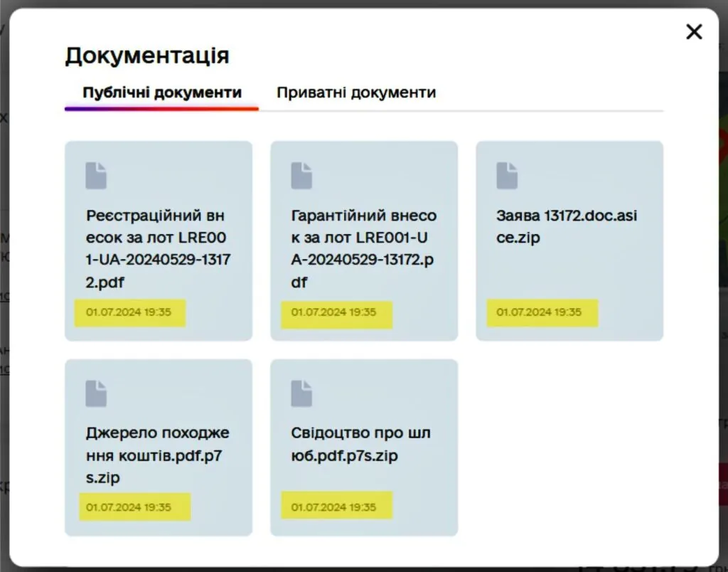Click the date under Джерело походження коштів
This screenshot has width=728, height=572.
click(x=129, y=507)
